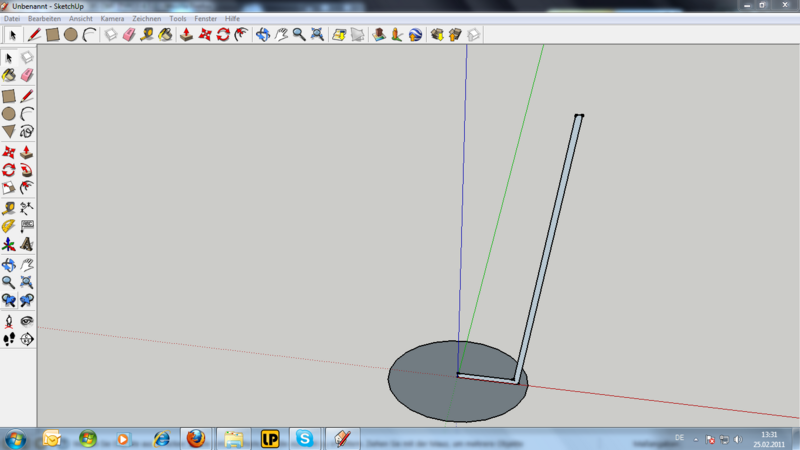Image resolution: width=800 pixels, height=450 pixels.
Task: Activate the Look Around eye tool
Action: 27,321
